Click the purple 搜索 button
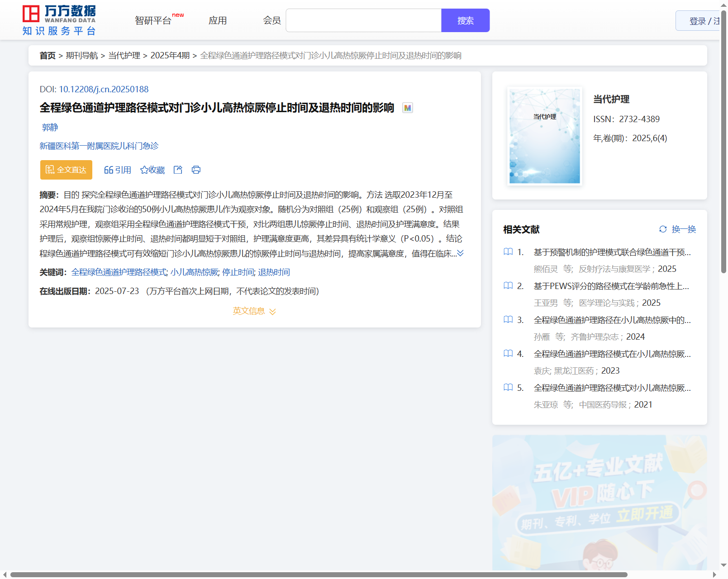This screenshot has height=579, width=728. [x=465, y=21]
